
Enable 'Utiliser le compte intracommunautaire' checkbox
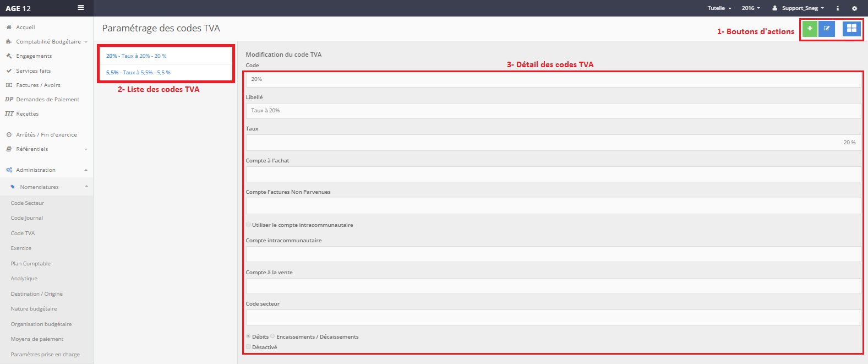pyautogui.click(x=248, y=225)
